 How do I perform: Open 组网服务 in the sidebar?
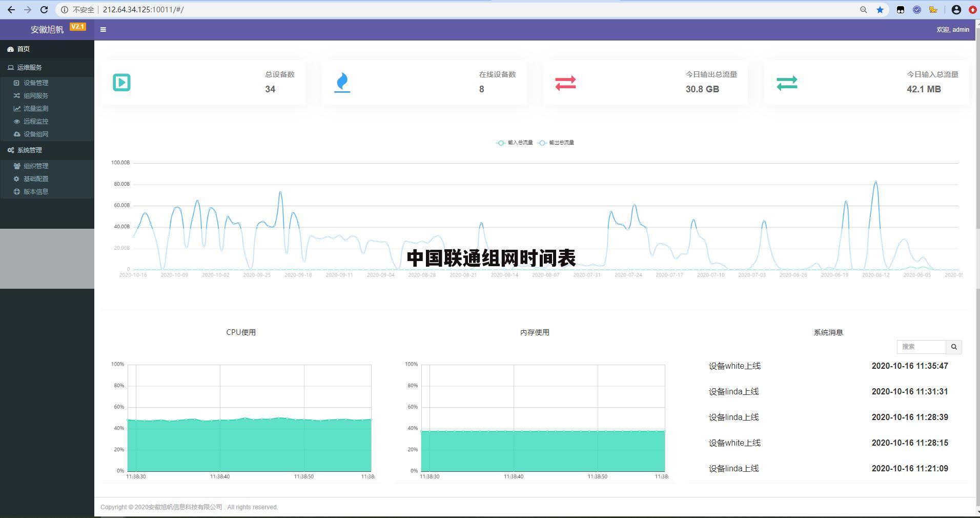[x=47, y=96]
